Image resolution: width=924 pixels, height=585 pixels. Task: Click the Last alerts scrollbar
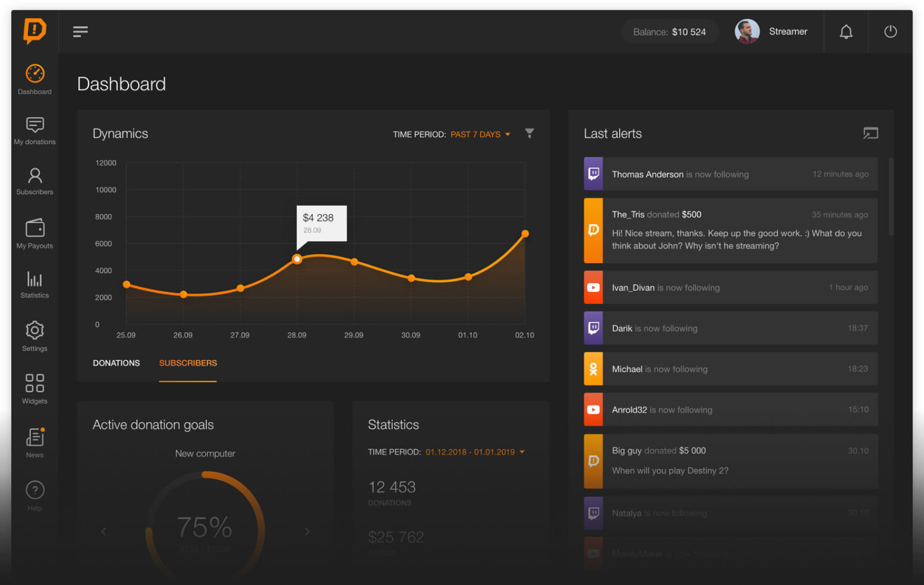[x=891, y=197]
